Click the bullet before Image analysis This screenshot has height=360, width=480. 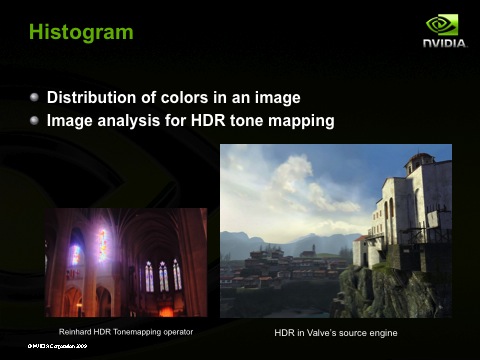point(34,120)
